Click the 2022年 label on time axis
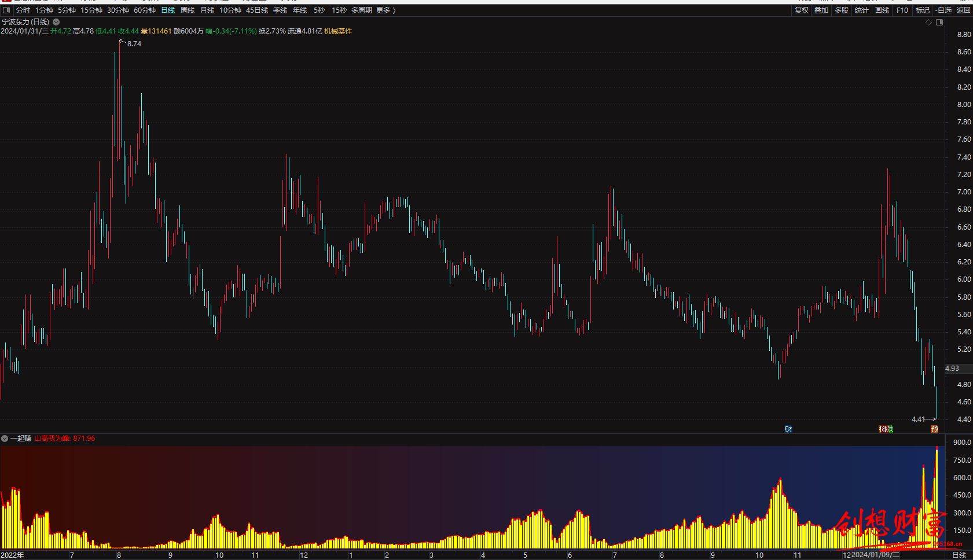 click(x=13, y=555)
